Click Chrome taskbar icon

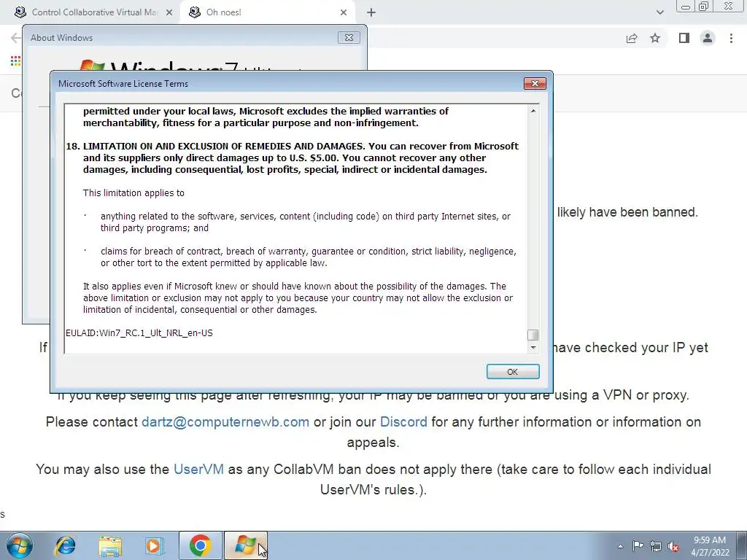[x=201, y=545]
